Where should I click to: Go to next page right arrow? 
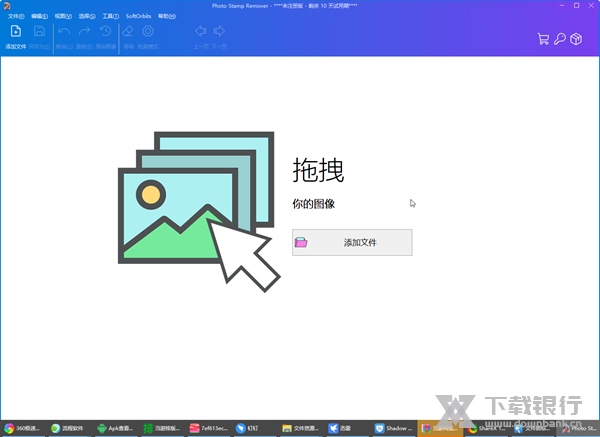[219, 31]
